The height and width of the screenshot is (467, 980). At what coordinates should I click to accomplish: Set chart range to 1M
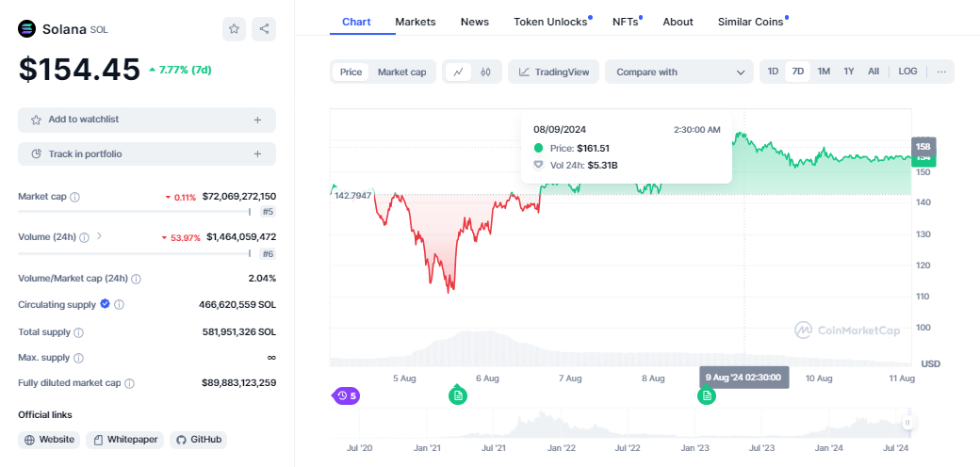(x=824, y=72)
